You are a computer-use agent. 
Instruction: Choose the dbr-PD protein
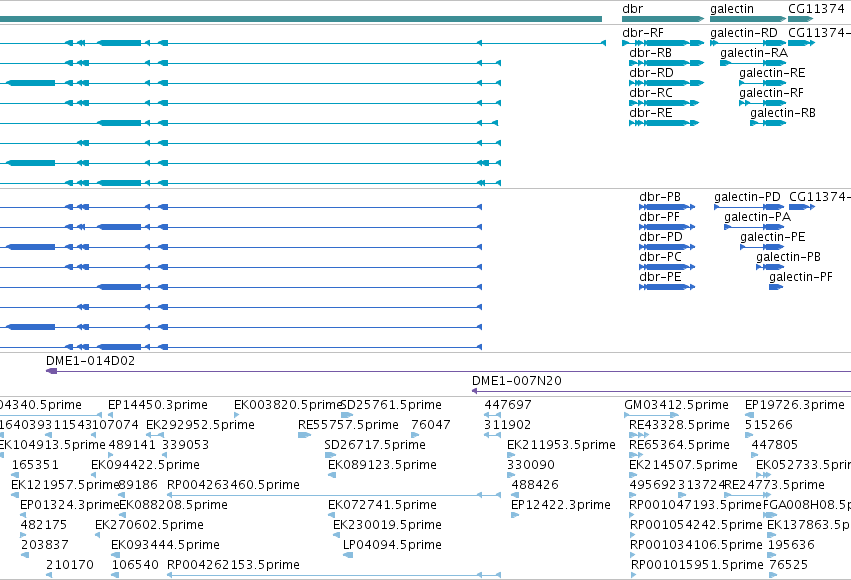(x=661, y=237)
